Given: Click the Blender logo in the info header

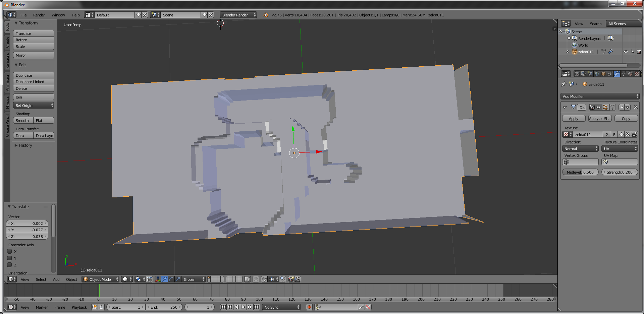Looking at the screenshot, I should [266, 15].
